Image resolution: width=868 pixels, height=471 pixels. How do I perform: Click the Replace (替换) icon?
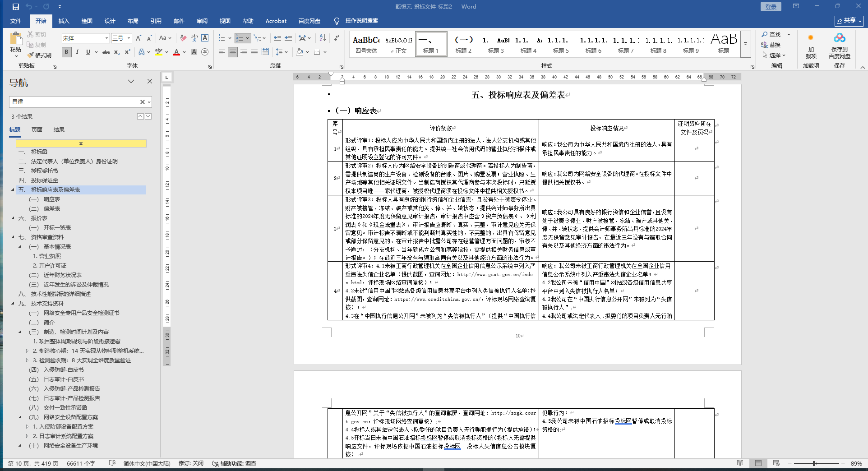[771, 45]
